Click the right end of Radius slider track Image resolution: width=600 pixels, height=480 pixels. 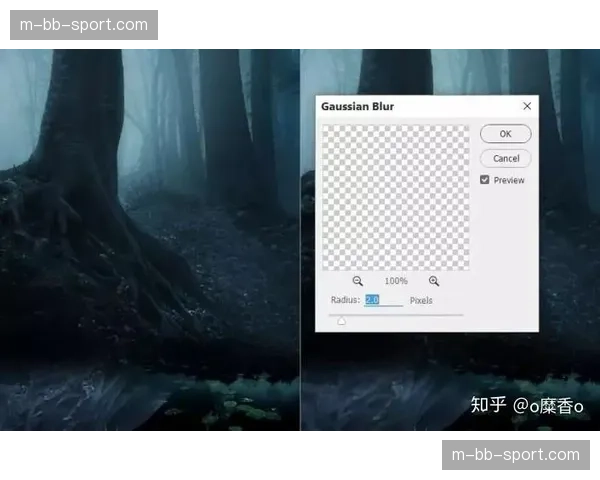[461, 315]
